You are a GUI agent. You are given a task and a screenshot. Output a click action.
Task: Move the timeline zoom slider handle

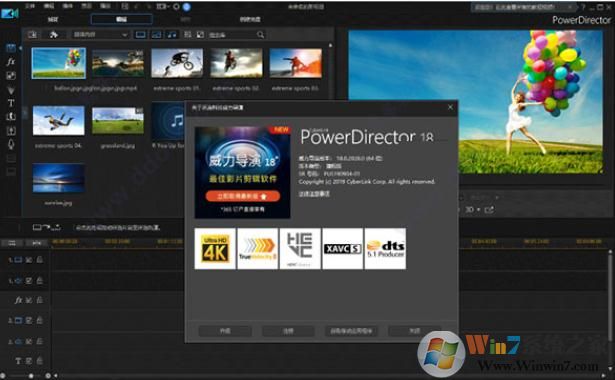click(x=31, y=376)
